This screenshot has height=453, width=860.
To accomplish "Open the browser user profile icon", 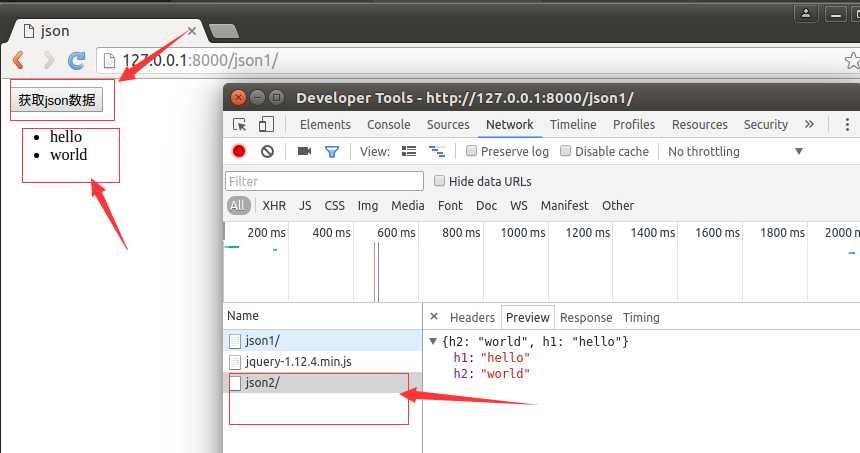I will coord(806,13).
